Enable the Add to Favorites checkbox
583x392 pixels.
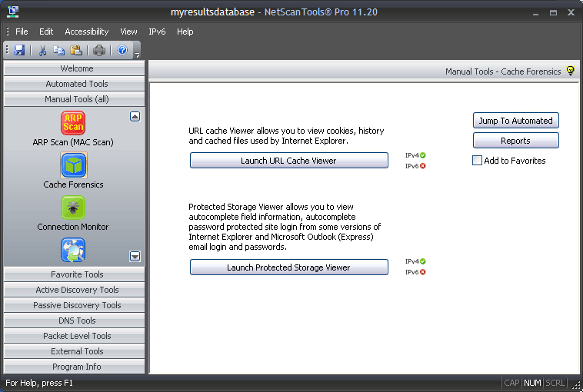coord(477,160)
